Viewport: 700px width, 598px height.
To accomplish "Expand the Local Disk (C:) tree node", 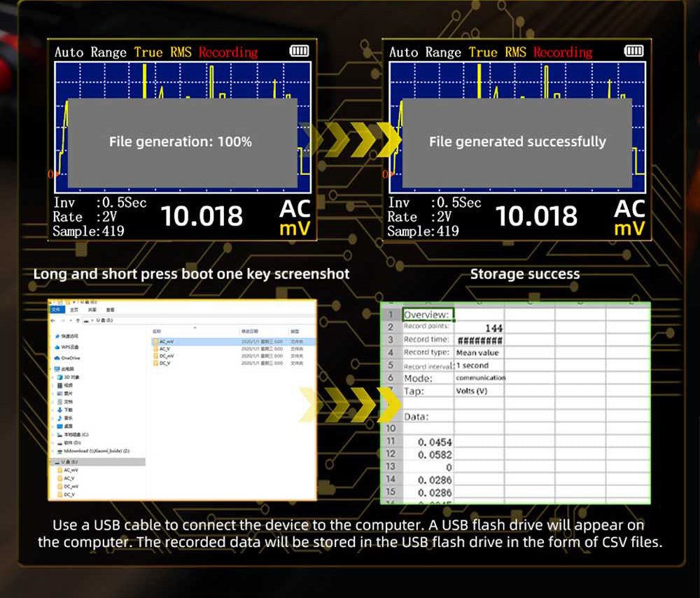I will pyautogui.click(x=53, y=434).
